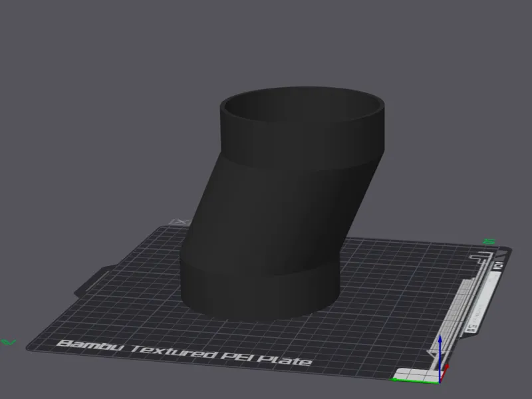
Task: Click the 01 plate number label
Action: 499,265
